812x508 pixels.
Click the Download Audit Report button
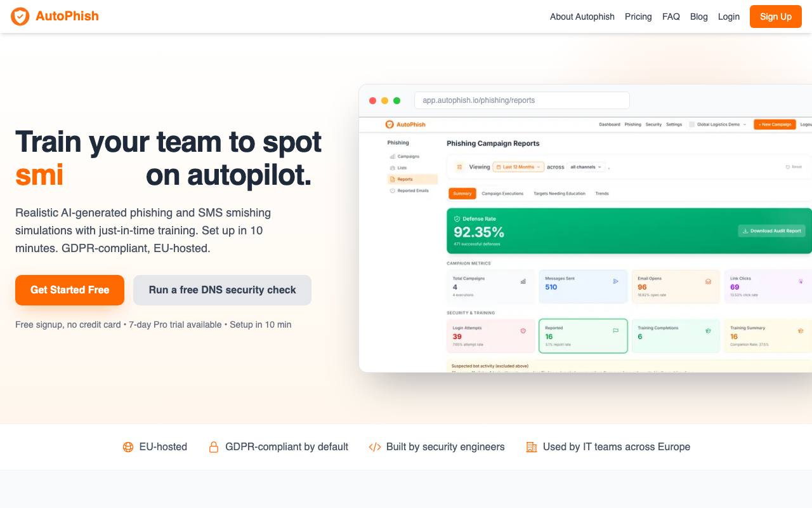pyautogui.click(x=771, y=231)
